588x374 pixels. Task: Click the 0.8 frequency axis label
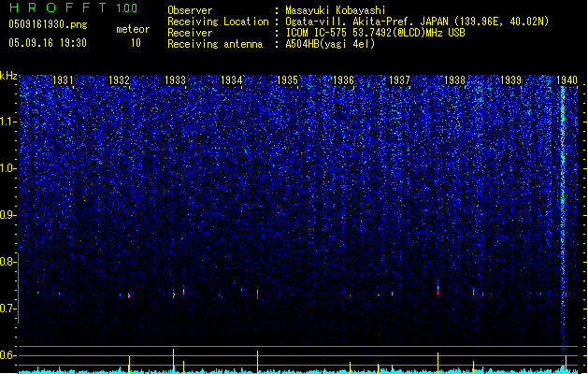[x=7, y=262]
